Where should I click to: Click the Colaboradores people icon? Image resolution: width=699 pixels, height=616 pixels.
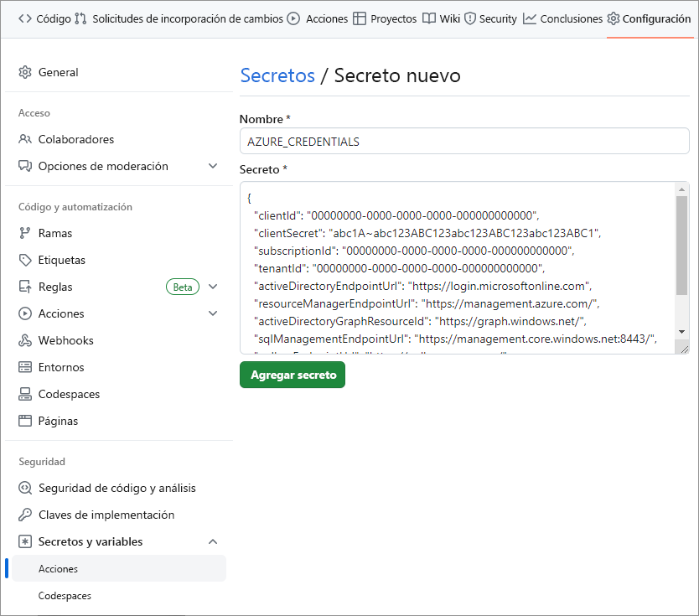pyautogui.click(x=25, y=140)
